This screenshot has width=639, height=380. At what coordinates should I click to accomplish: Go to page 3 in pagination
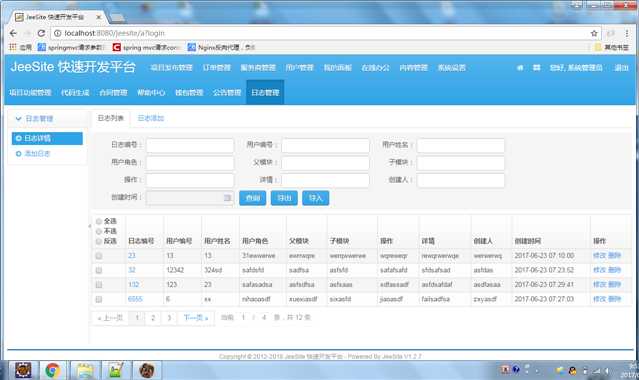(169, 318)
